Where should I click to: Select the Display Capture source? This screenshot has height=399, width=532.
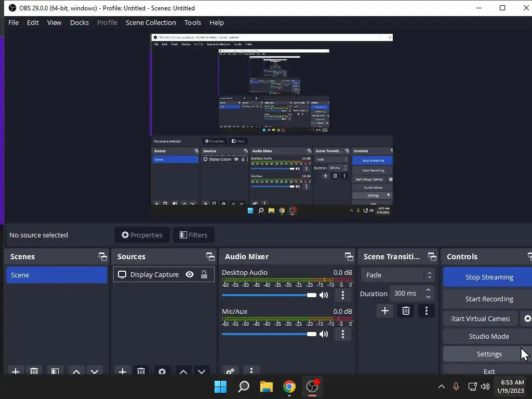click(x=164, y=274)
